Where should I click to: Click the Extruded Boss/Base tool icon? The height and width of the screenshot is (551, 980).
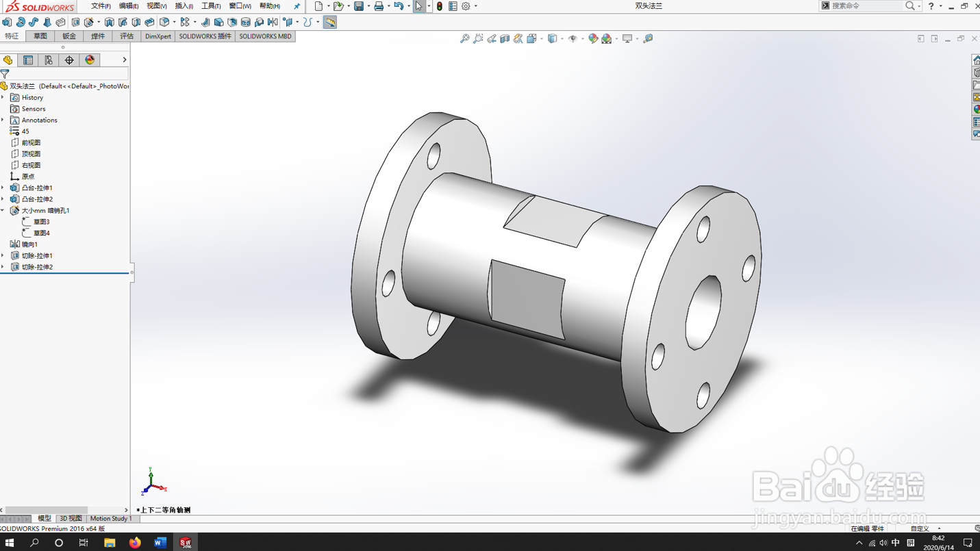(7, 22)
